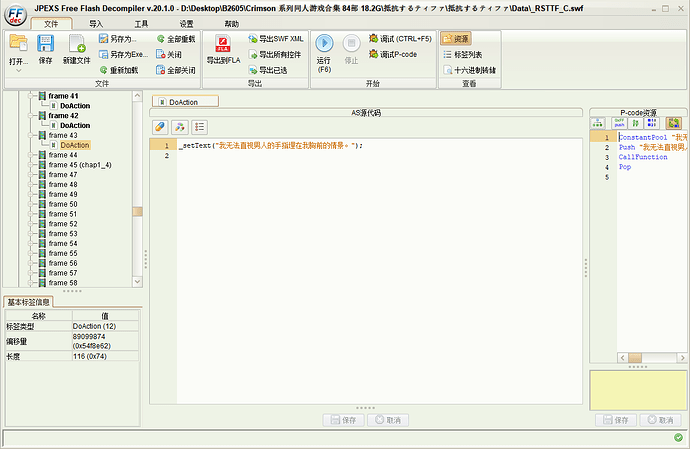Toggle the Resources (资源) view button

(456, 39)
